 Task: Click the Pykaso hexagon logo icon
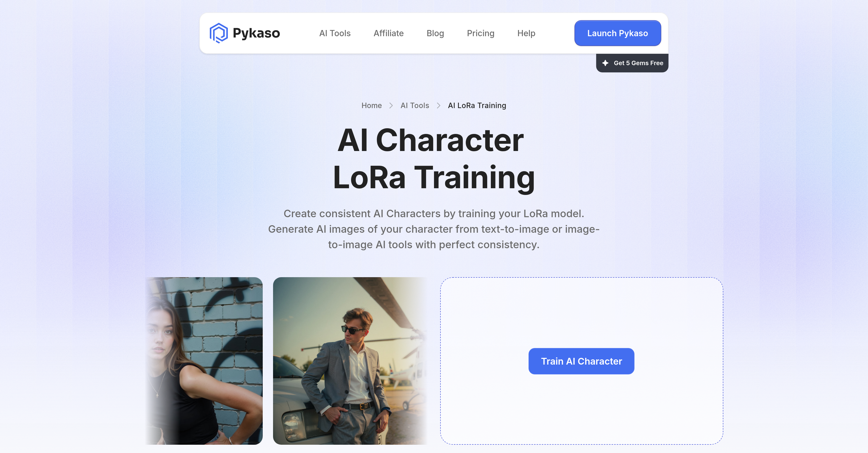pyautogui.click(x=219, y=33)
